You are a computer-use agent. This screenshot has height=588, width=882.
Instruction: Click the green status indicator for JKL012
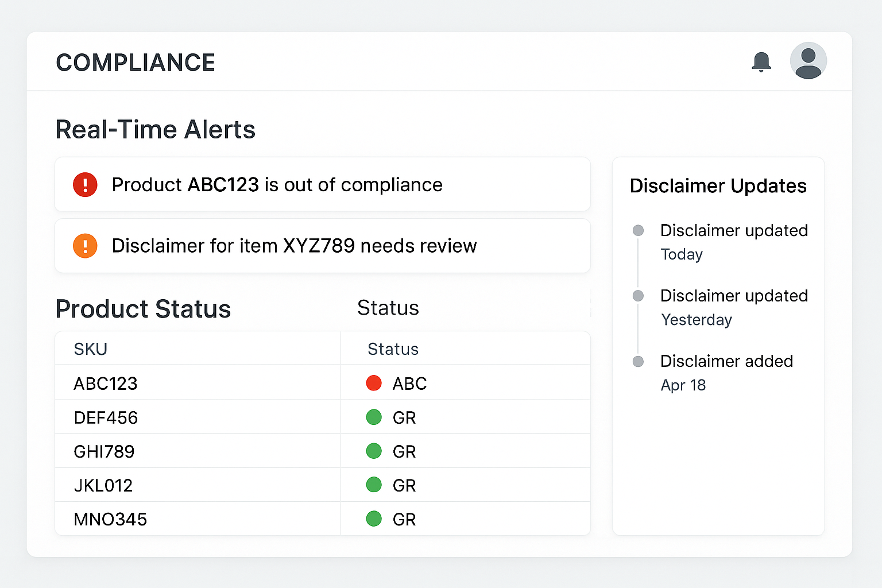pos(374,485)
